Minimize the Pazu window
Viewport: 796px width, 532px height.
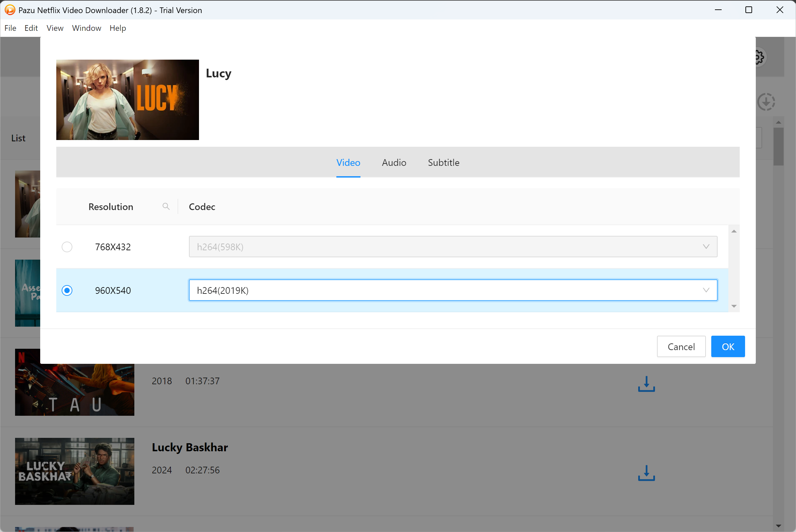pyautogui.click(x=718, y=10)
